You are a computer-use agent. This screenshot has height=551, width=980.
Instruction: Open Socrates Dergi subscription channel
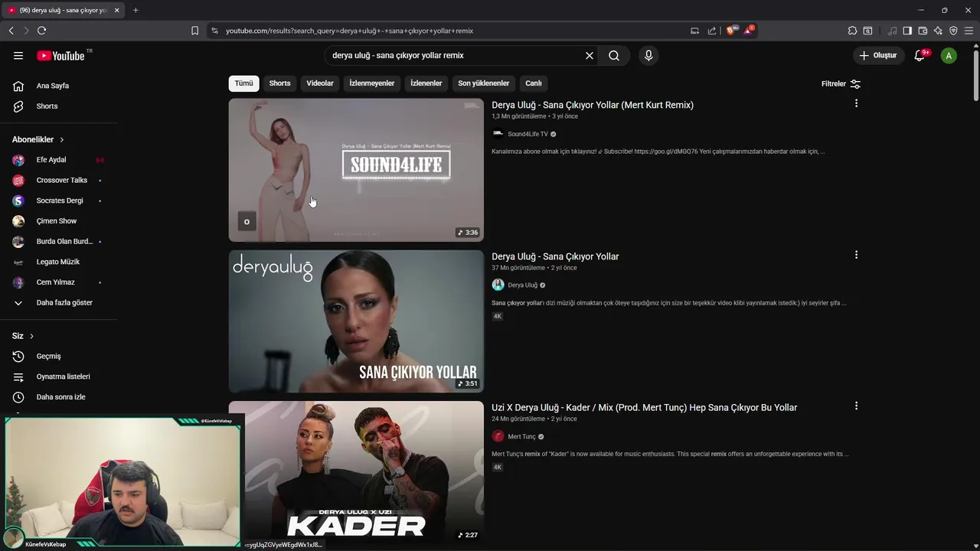[x=60, y=201]
